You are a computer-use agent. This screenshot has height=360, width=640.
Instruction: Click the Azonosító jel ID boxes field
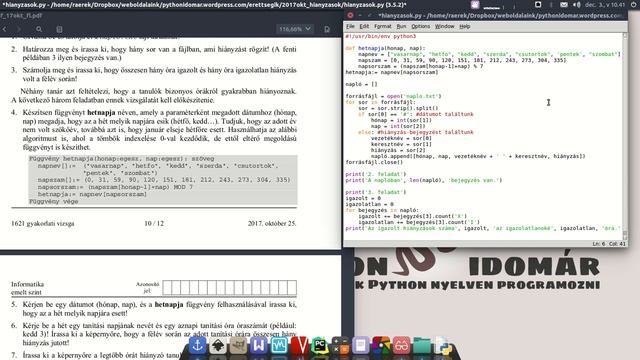point(229,288)
